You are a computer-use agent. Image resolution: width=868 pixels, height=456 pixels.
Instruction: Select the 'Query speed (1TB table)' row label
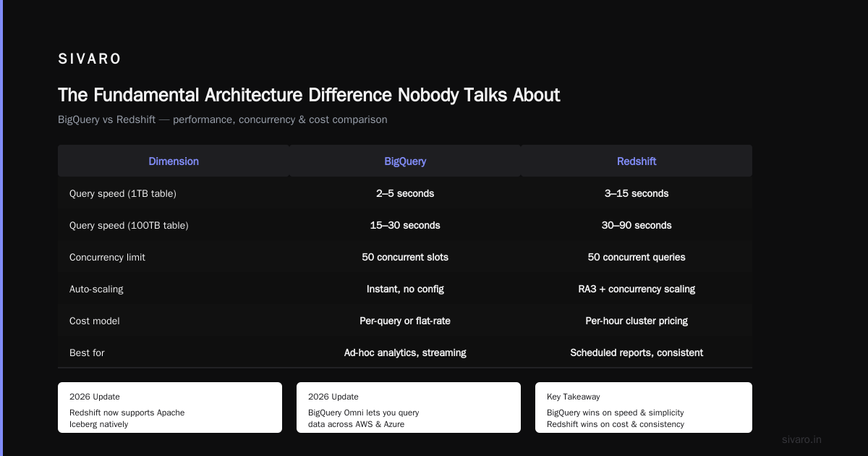click(123, 193)
